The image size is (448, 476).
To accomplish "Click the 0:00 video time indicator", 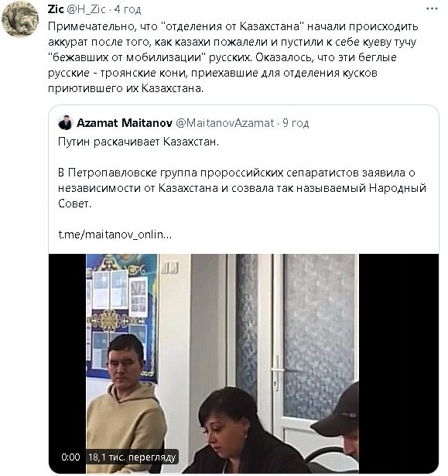I will point(70,457).
